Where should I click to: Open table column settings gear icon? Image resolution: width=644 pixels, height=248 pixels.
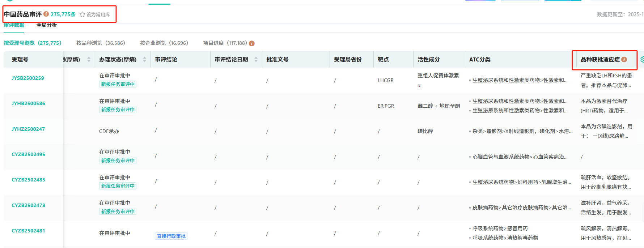[642, 60]
